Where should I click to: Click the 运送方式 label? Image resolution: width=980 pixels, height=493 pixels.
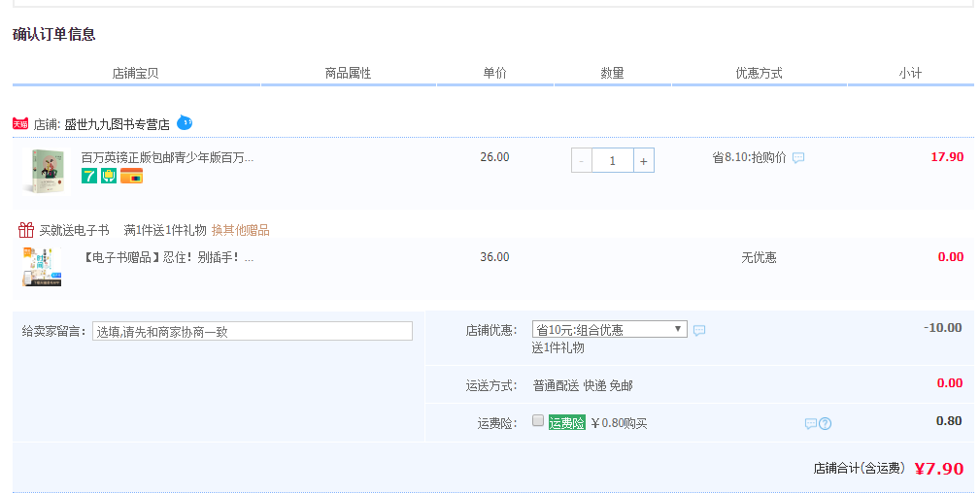point(491,385)
